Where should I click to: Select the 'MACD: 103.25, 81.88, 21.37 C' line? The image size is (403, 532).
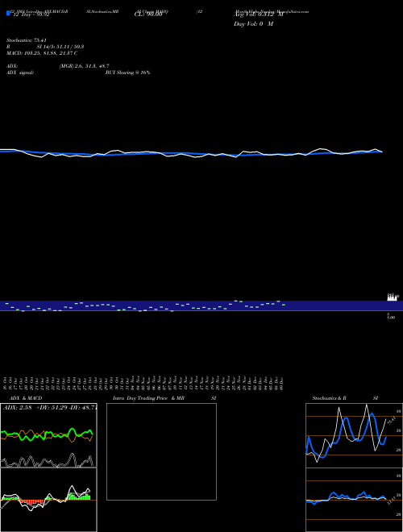pos(42,53)
